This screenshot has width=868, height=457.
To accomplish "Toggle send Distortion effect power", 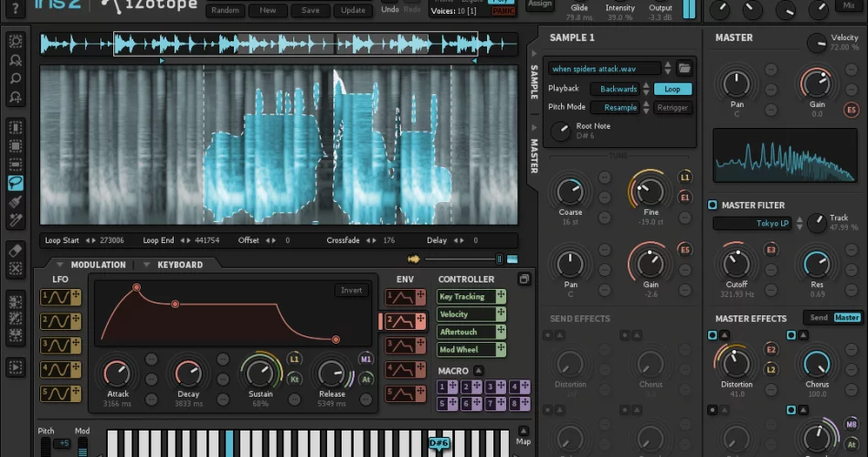I will pos(547,335).
